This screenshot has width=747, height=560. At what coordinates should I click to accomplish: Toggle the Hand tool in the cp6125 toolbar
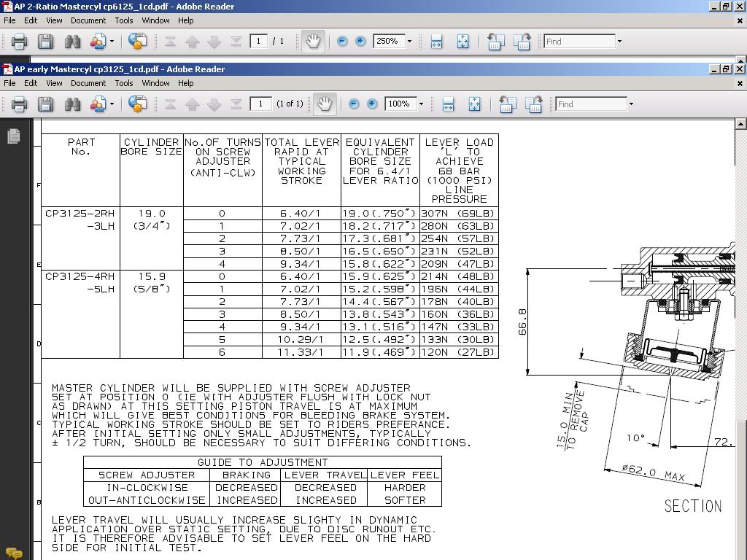(312, 42)
